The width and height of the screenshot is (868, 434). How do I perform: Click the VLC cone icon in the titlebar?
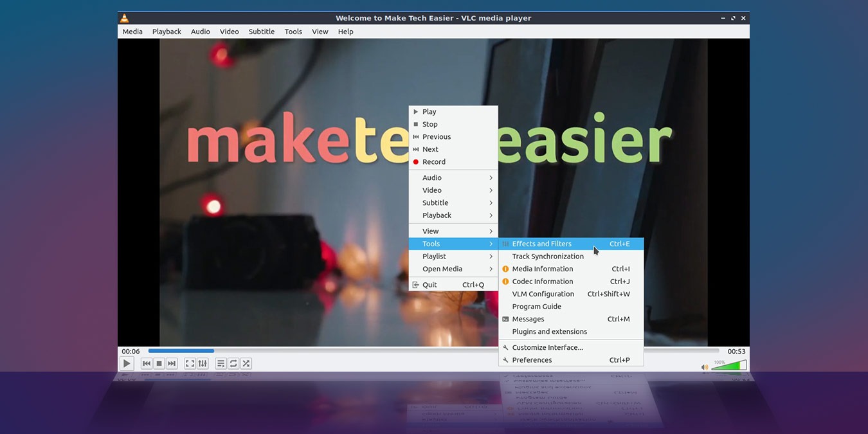click(124, 17)
